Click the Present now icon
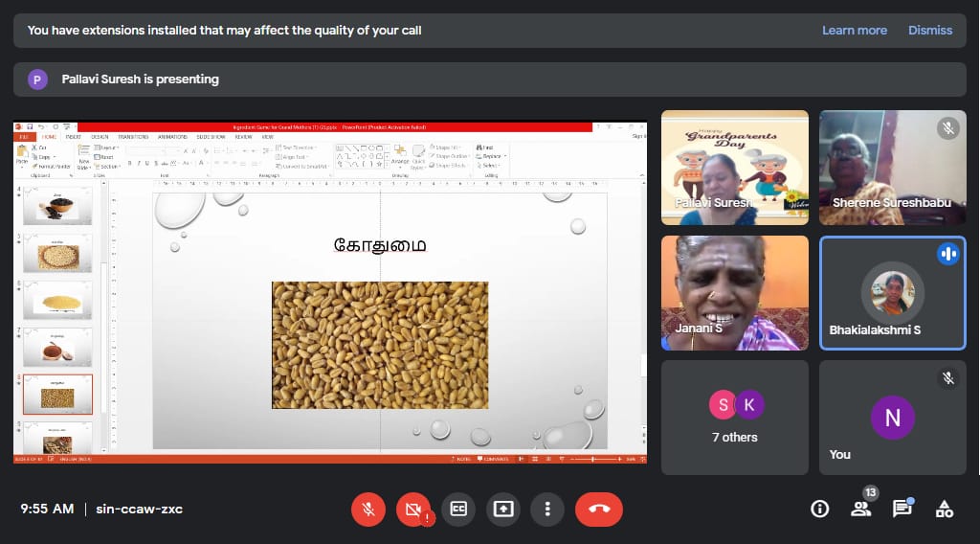 click(x=503, y=509)
